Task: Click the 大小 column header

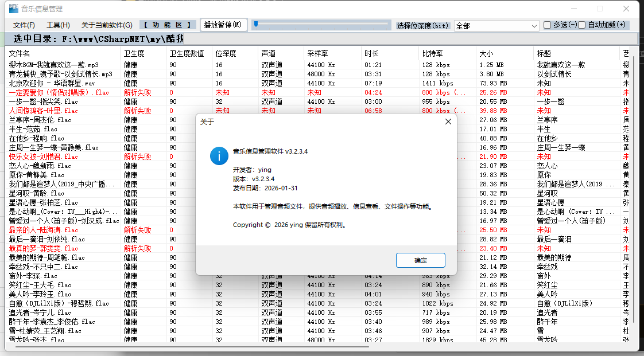Action: [x=505, y=53]
